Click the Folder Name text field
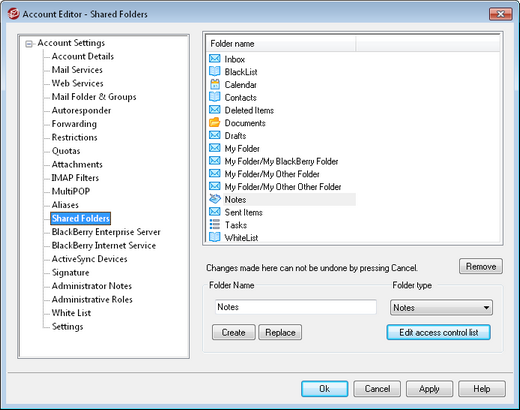 point(296,307)
